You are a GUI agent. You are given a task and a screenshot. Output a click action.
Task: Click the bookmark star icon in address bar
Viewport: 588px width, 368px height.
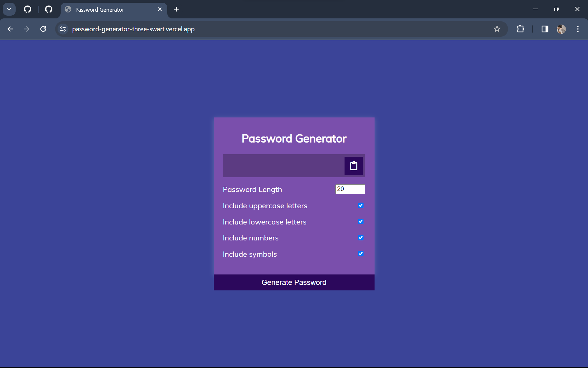(497, 29)
